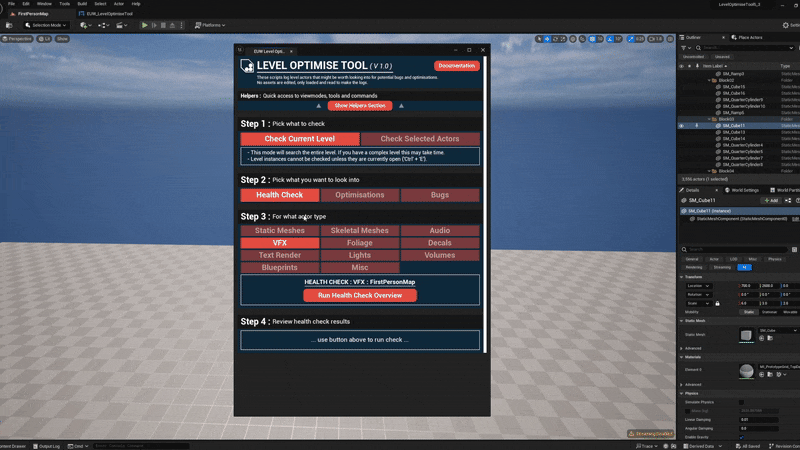
Task: Set Mobility to Movable
Action: (790, 312)
